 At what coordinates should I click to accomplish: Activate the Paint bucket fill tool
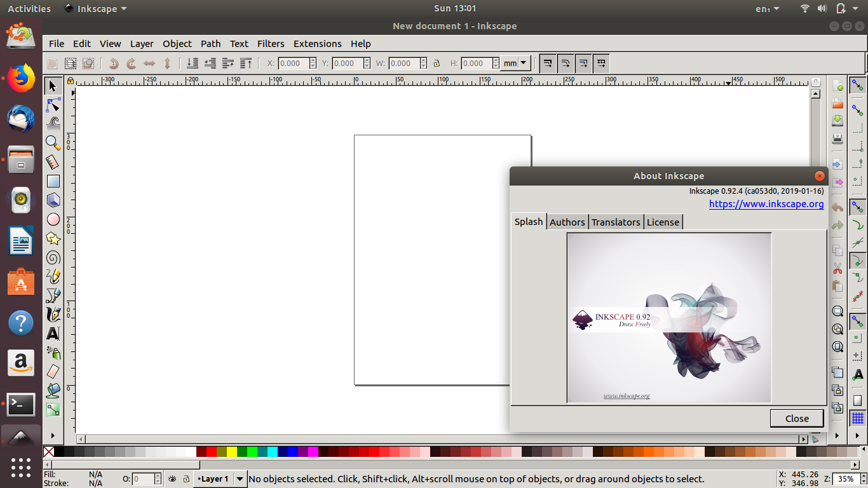point(53,391)
